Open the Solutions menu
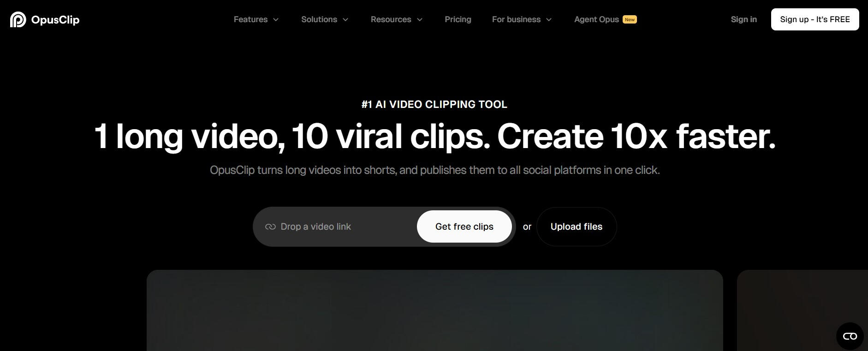The width and height of the screenshot is (868, 351). [x=319, y=19]
